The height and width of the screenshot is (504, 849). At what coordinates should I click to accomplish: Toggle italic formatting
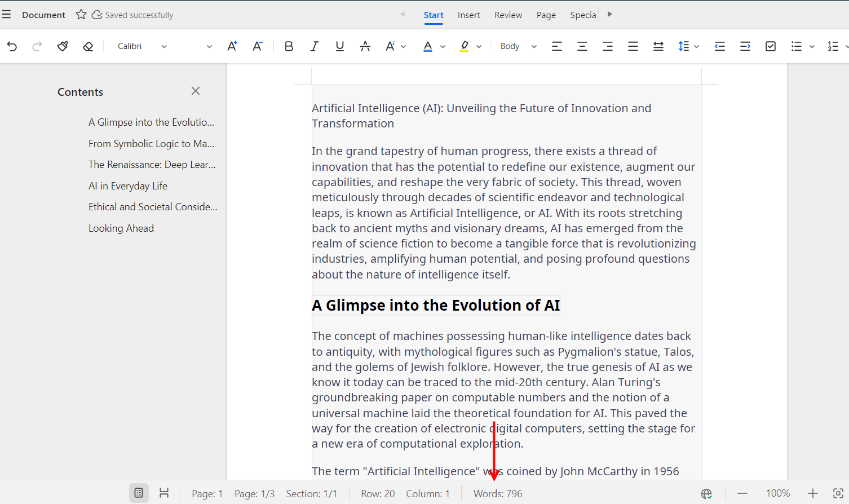[x=314, y=46]
